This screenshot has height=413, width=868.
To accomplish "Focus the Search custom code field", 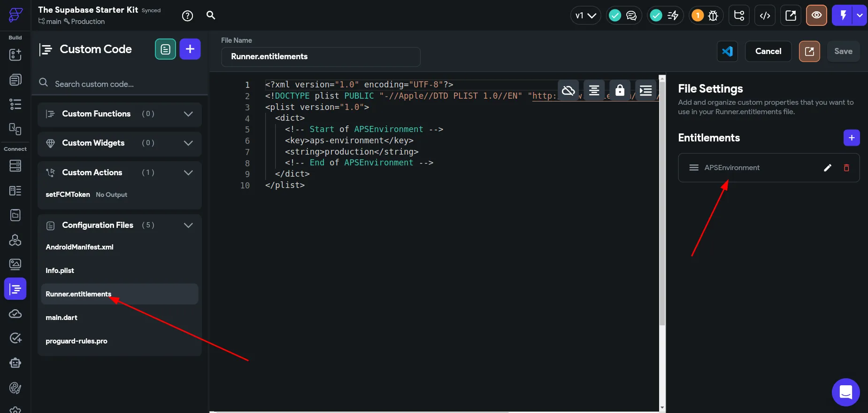I will click(120, 84).
